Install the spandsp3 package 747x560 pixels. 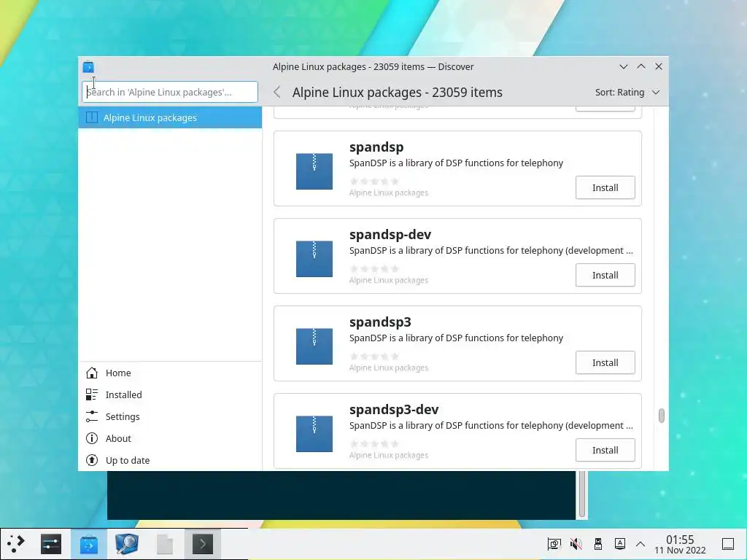tap(605, 363)
